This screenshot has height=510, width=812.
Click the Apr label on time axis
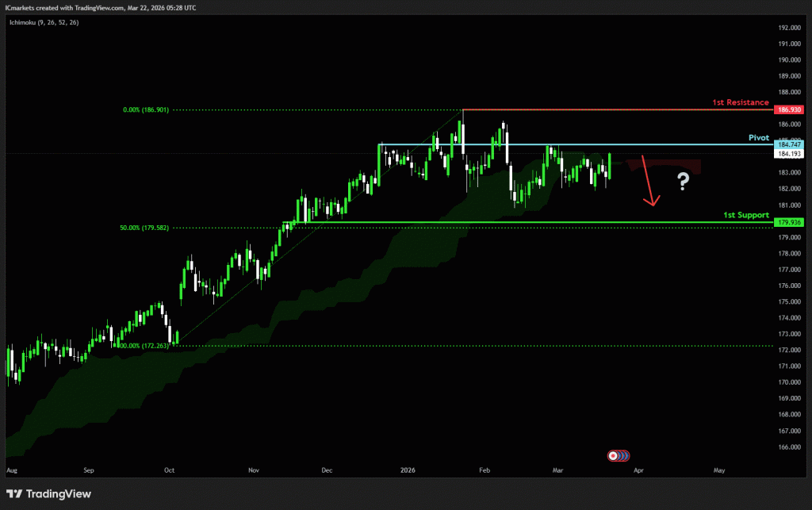pos(639,470)
